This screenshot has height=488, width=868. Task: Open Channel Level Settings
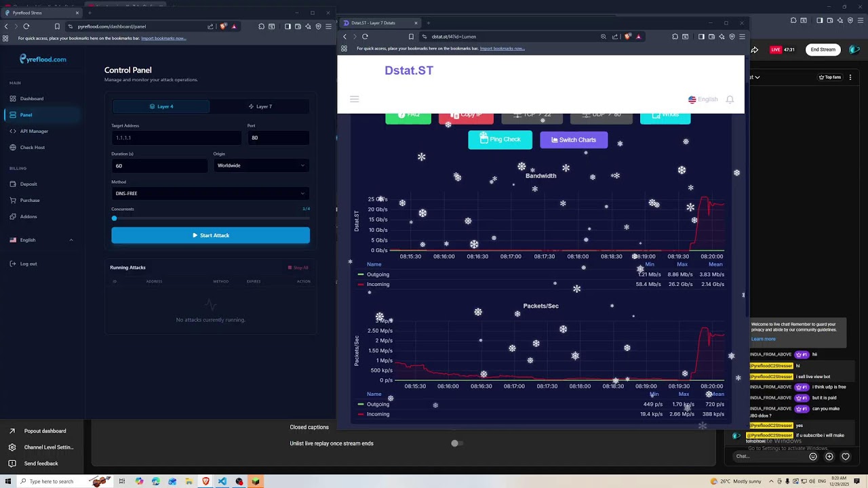pos(48,447)
